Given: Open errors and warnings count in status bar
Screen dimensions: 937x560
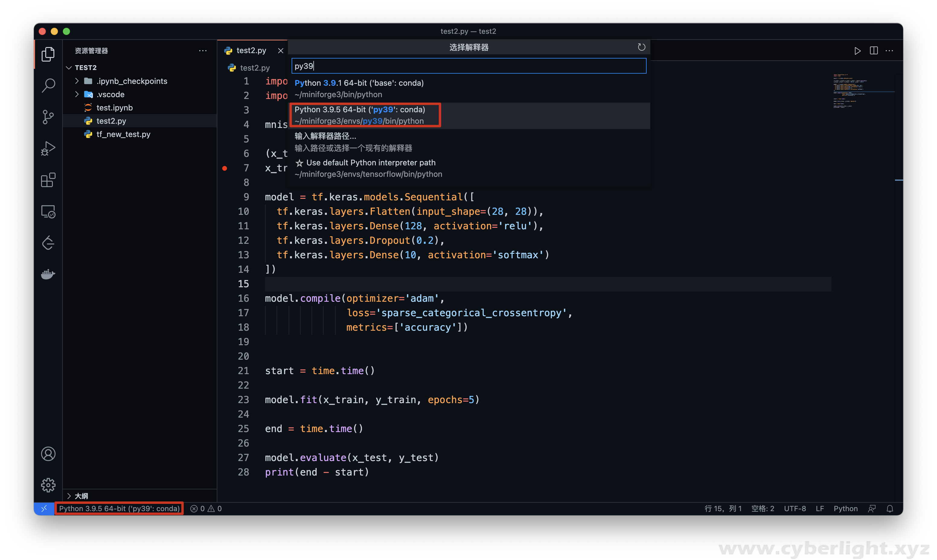Looking at the screenshot, I should [x=206, y=509].
